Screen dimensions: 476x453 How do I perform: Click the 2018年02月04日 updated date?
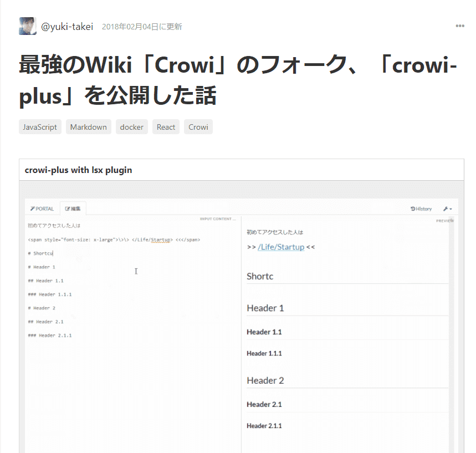point(142,27)
